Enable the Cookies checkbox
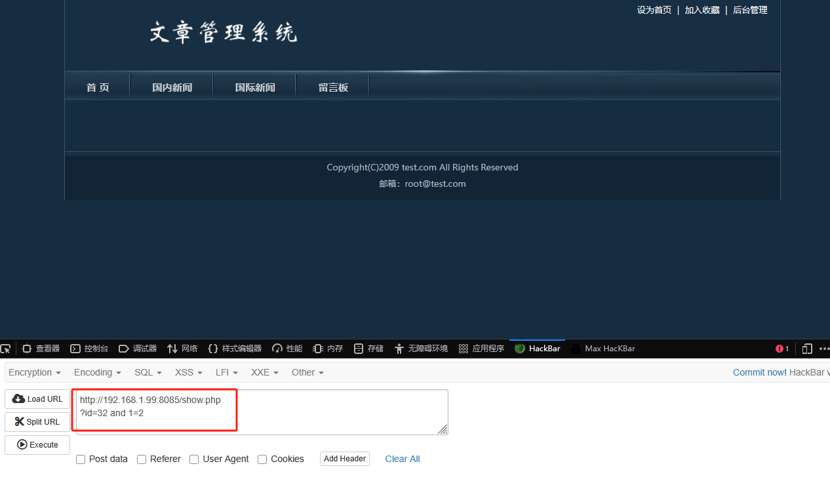Screen dimensions: 830x504 coord(262,459)
